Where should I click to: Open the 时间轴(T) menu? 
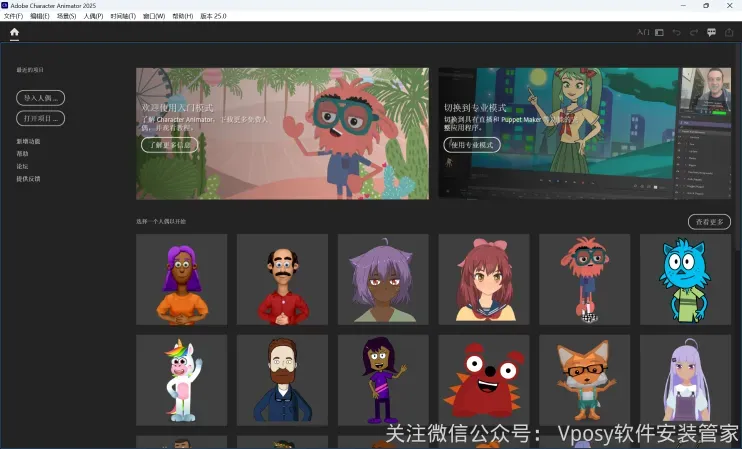coord(123,16)
